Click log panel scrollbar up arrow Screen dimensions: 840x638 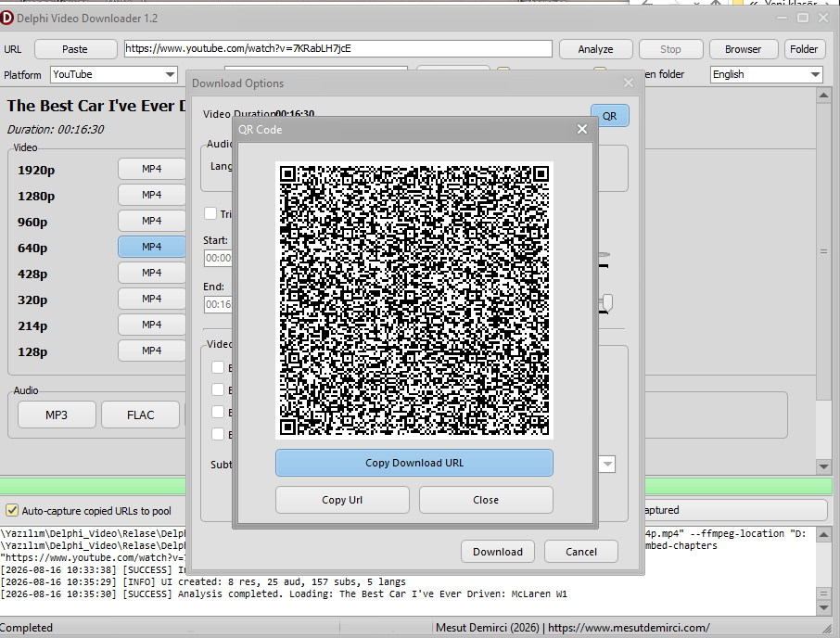tap(824, 534)
